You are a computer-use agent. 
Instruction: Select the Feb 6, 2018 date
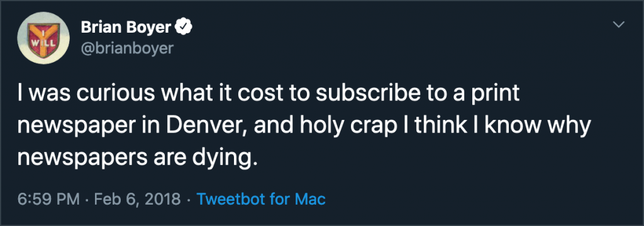click(x=138, y=200)
